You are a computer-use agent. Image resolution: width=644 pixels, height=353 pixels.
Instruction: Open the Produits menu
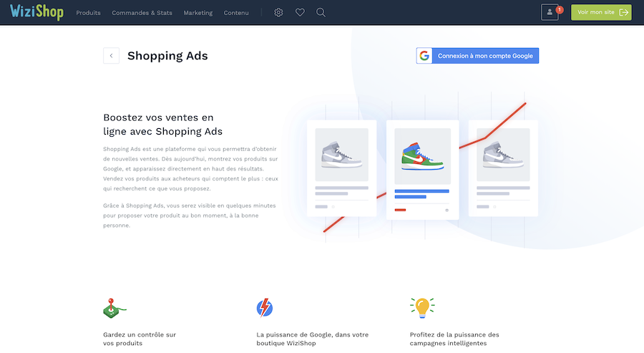[88, 13]
